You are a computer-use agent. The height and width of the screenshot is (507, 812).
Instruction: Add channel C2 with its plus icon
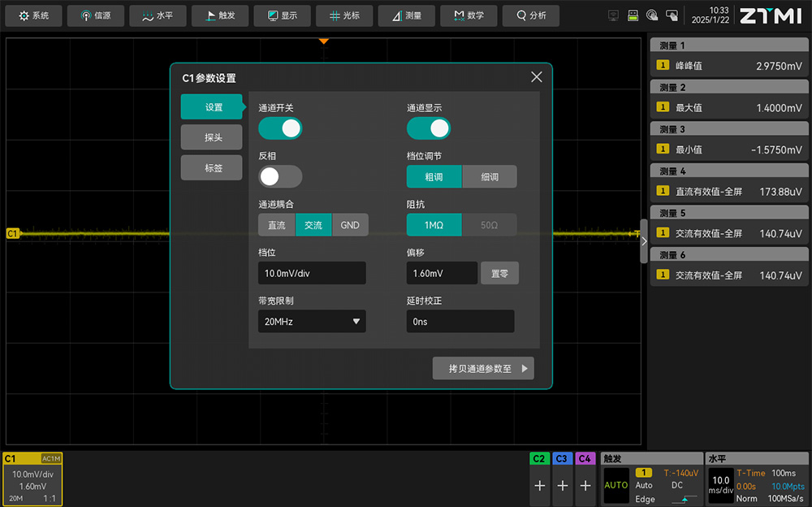click(539, 485)
